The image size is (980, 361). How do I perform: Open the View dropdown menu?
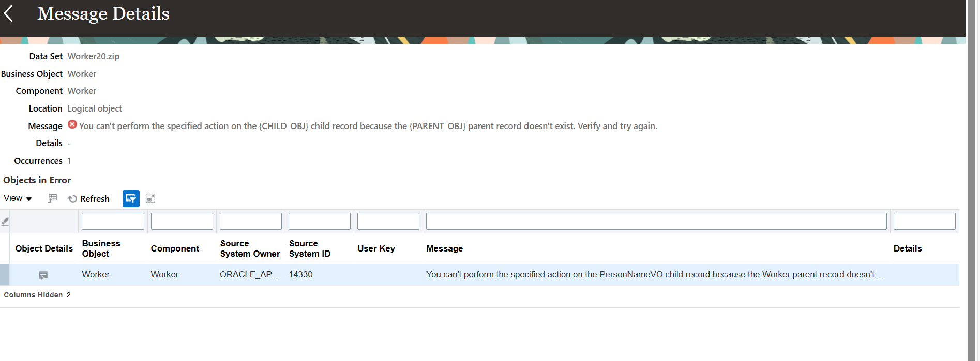(18, 198)
